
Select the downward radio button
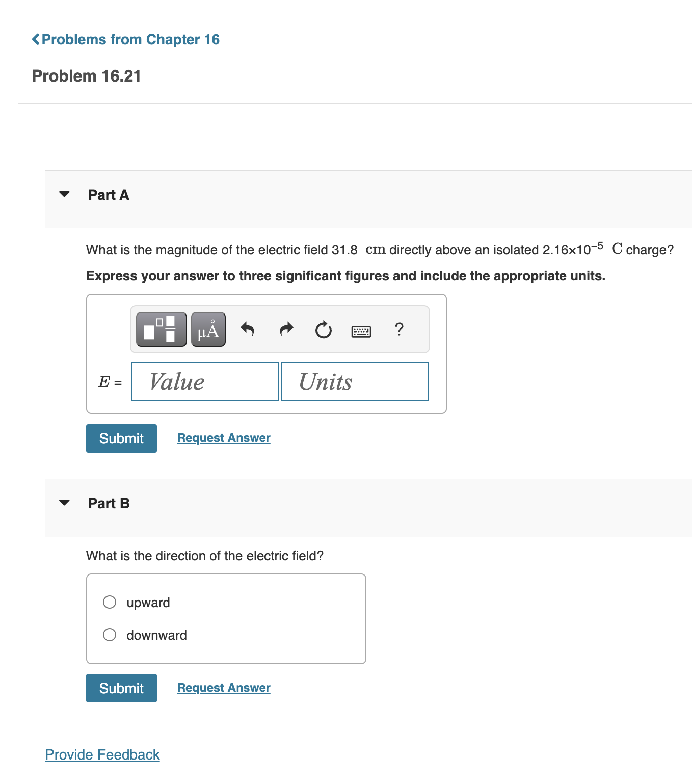pos(109,635)
